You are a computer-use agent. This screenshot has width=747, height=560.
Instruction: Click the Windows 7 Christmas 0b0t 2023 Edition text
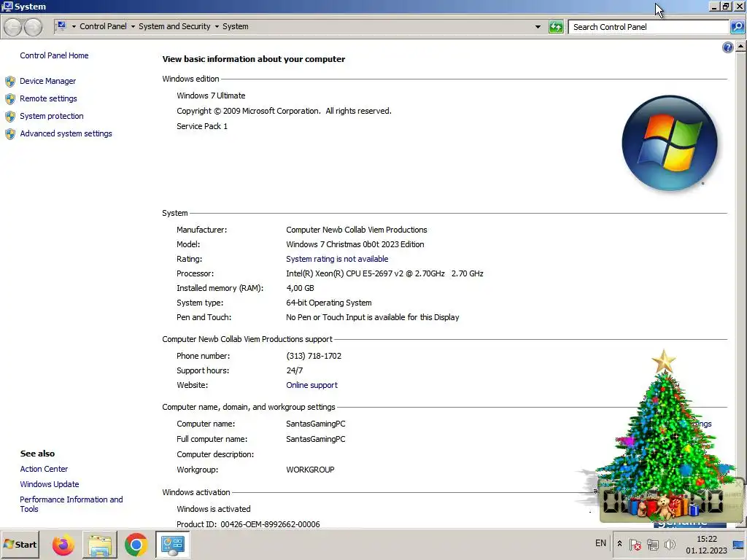click(355, 244)
